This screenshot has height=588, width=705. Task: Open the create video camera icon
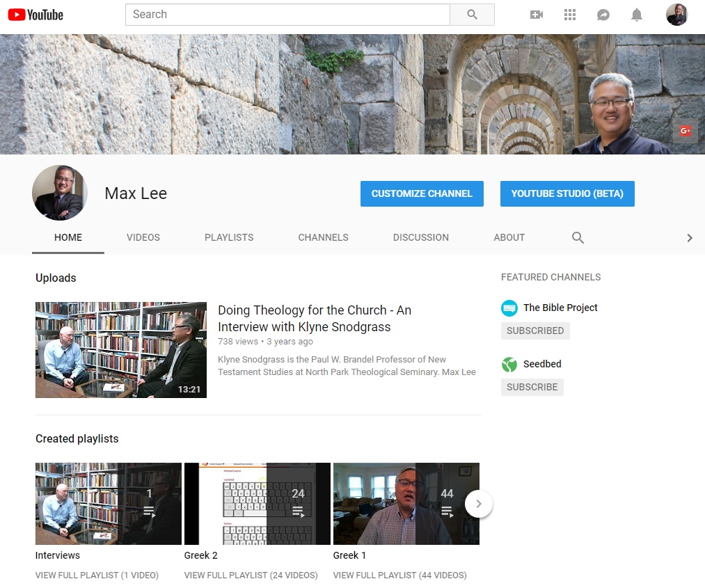pyautogui.click(x=537, y=15)
